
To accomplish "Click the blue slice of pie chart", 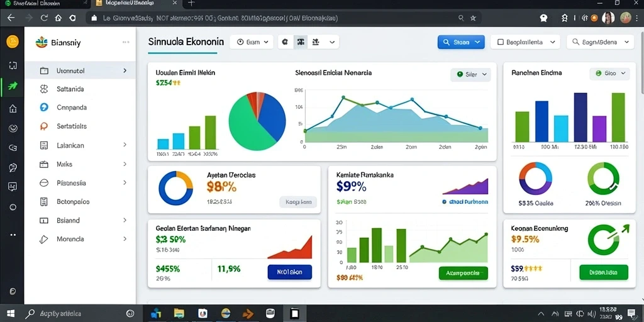I will click(273, 117).
